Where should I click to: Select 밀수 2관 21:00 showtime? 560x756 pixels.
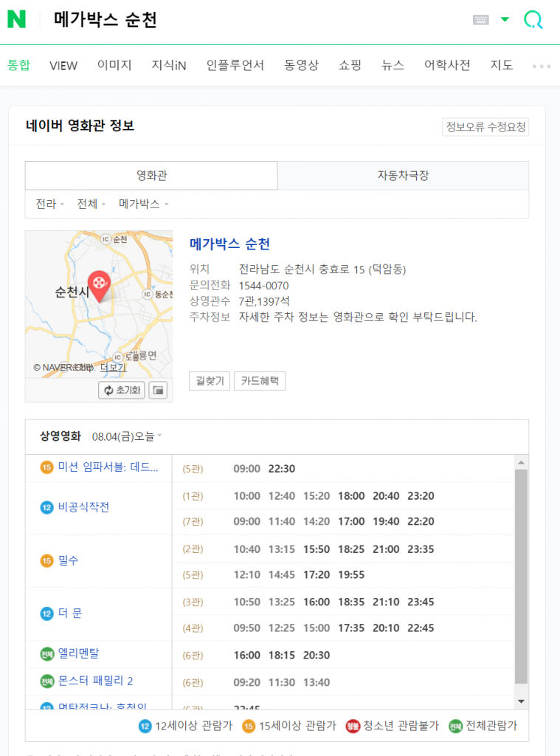point(386,549)
